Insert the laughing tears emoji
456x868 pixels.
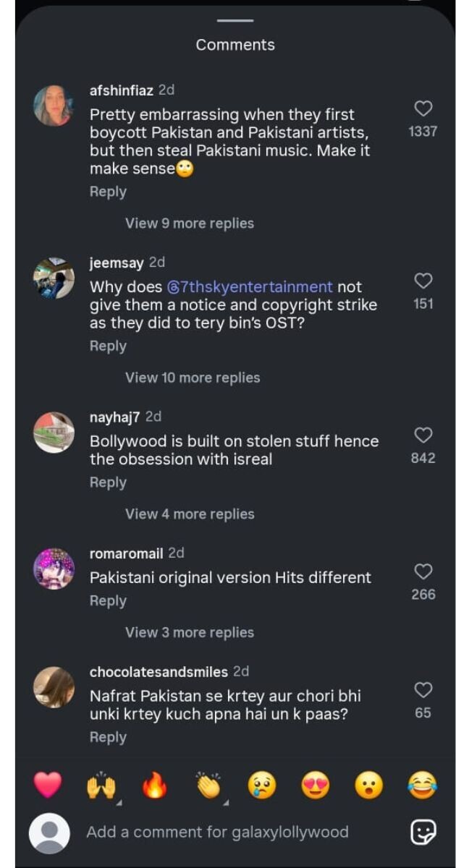(422, 785)
